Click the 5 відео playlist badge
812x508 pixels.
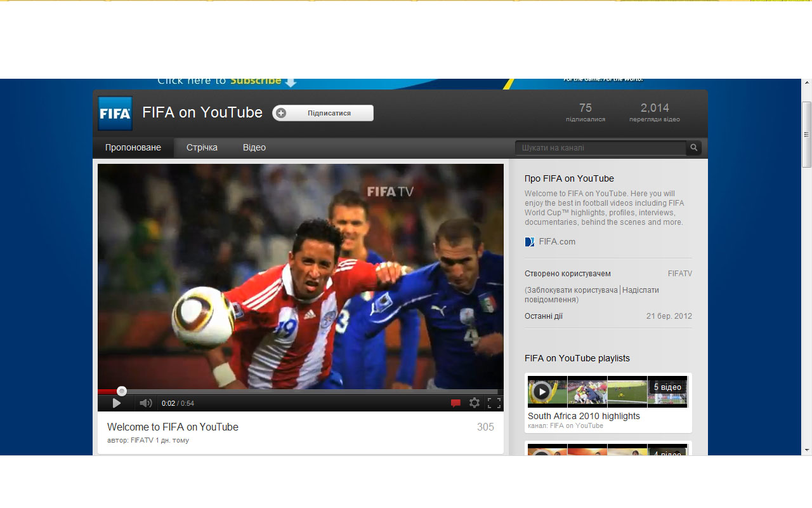pos(667,387)
